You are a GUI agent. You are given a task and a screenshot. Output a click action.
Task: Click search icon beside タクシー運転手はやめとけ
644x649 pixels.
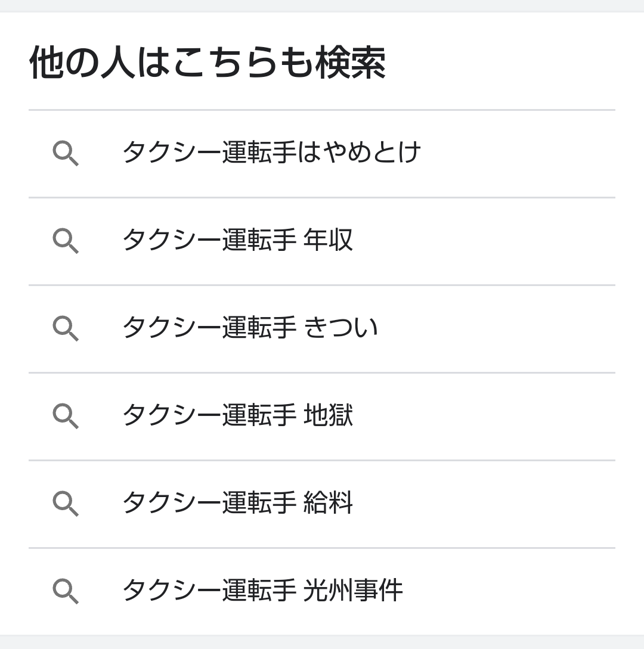66,153
